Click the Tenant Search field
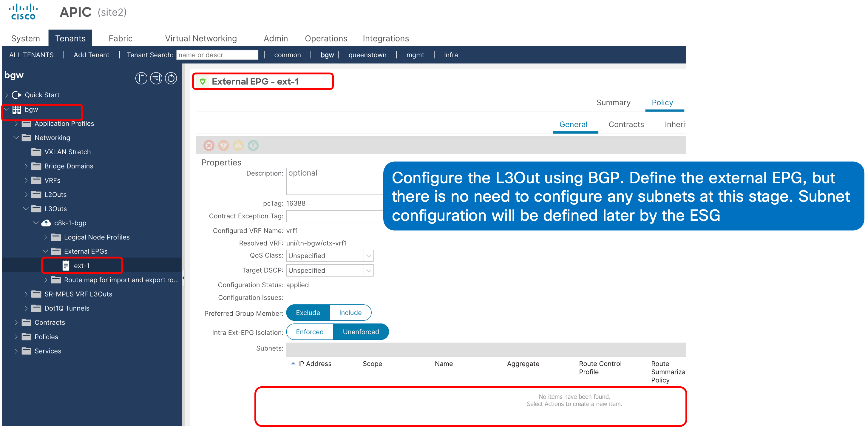Viewport: 868px width, 429px height. coord(217,55)
